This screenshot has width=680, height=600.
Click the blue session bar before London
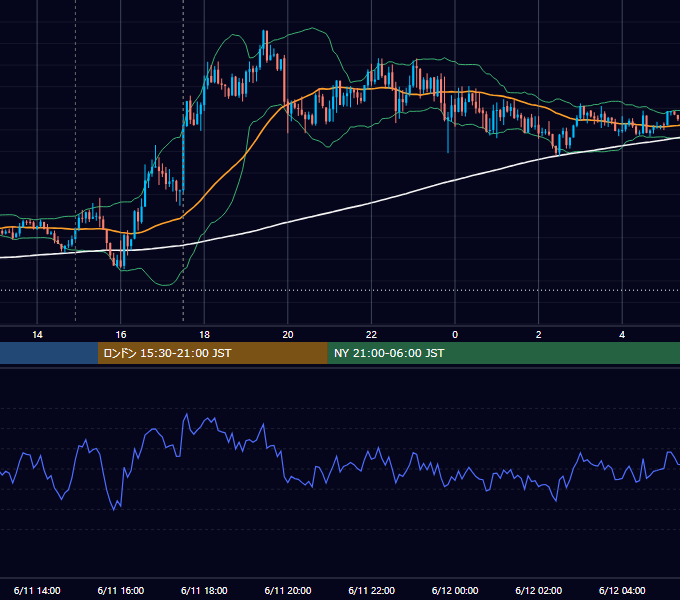(x=49, y=353)
